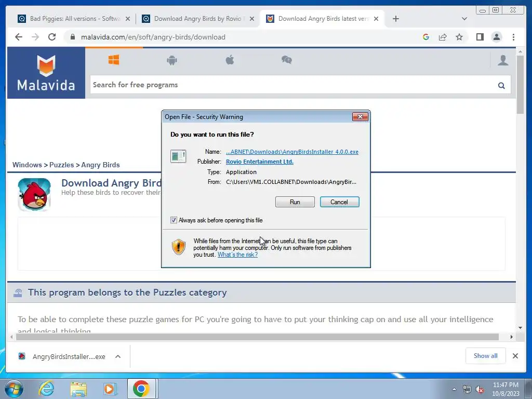Click the vertical scrollbar down arrow
Image resolution: width=532 pixels, height=399 pixels.
click(520, 328)
